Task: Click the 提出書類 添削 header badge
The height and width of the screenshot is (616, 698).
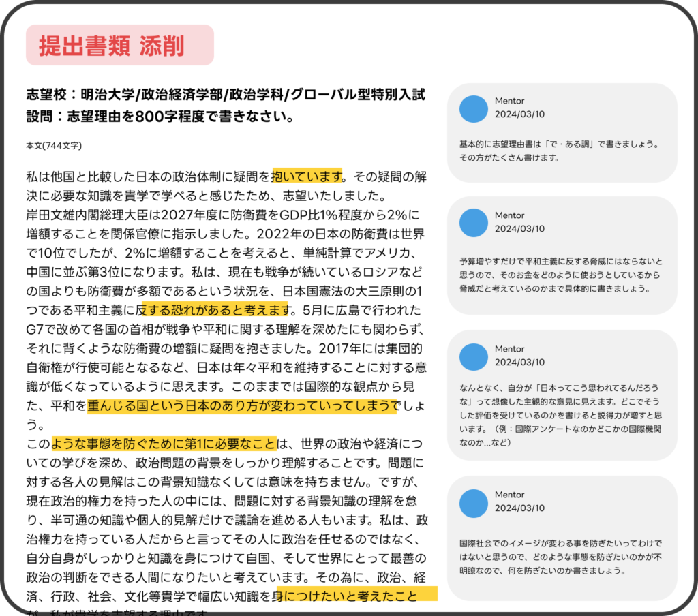Action: click(120, 45)
